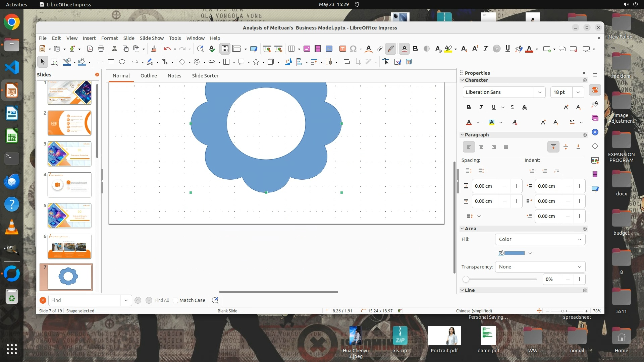
Task: Toggle center paragraph alignment
Action: click(x=481, y=147)
